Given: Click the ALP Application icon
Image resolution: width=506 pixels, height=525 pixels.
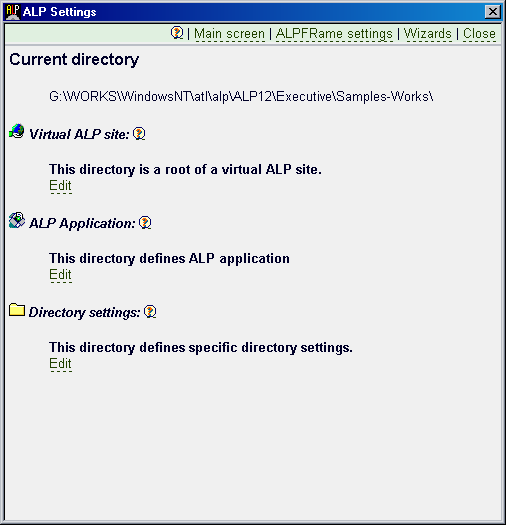Looking at the screenshot, I should 17,220.
